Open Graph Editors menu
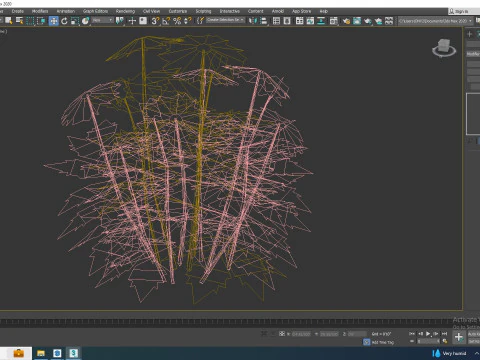480x360 pixels. pyautogui.click(x=95, y=11)
